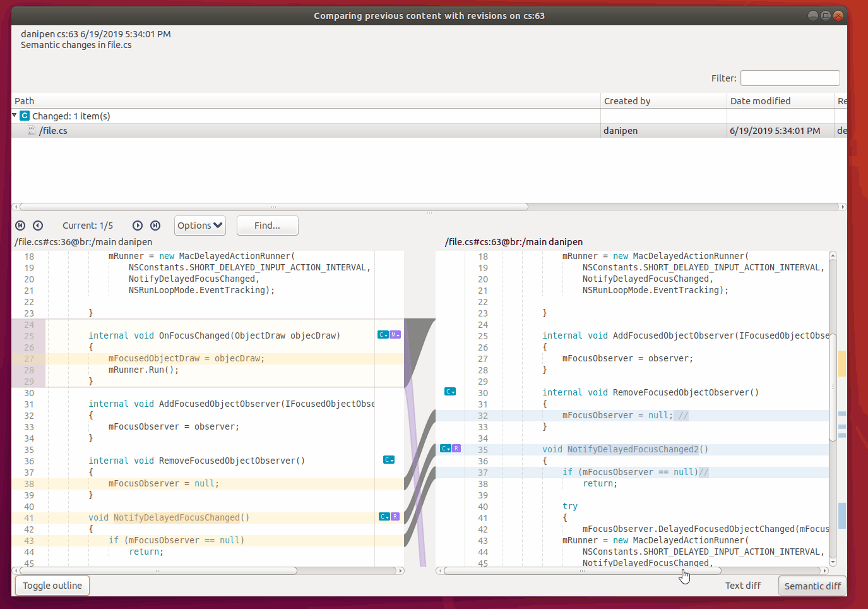Click the C badge beside RemoveFocusedObjectObserver
Screen dimensions: 868x609
click(x=388, y=460)
